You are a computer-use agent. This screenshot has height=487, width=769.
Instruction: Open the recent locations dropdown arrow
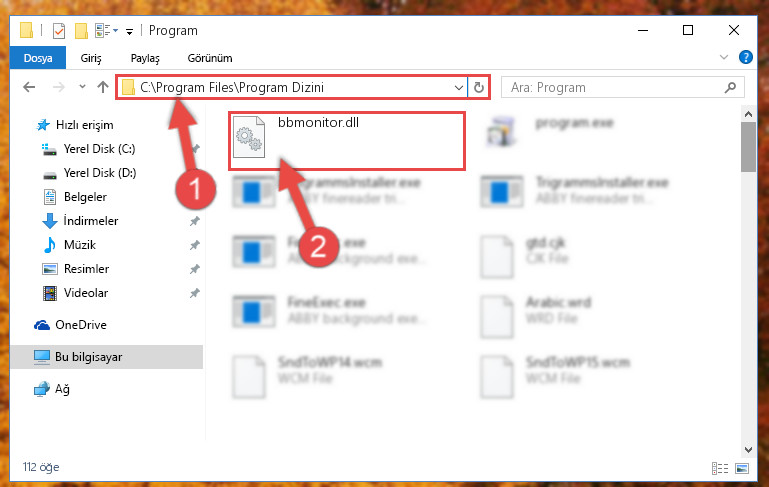(82, 87)
